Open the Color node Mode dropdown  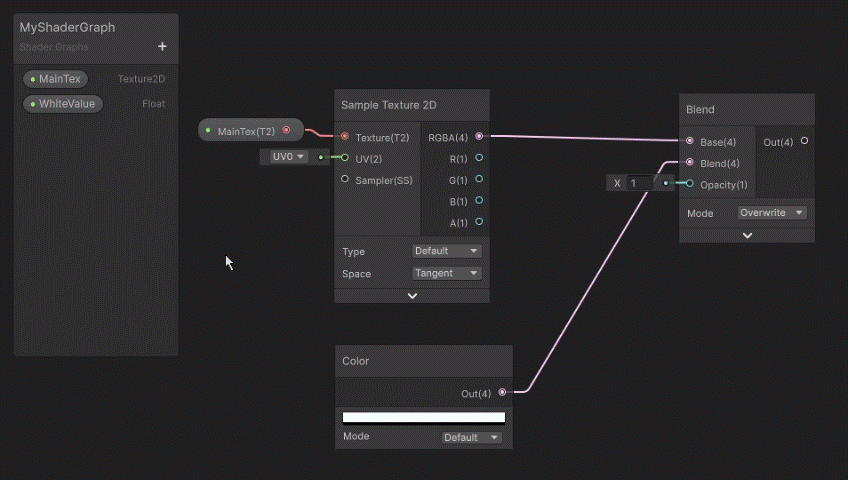tap(472, 437)
